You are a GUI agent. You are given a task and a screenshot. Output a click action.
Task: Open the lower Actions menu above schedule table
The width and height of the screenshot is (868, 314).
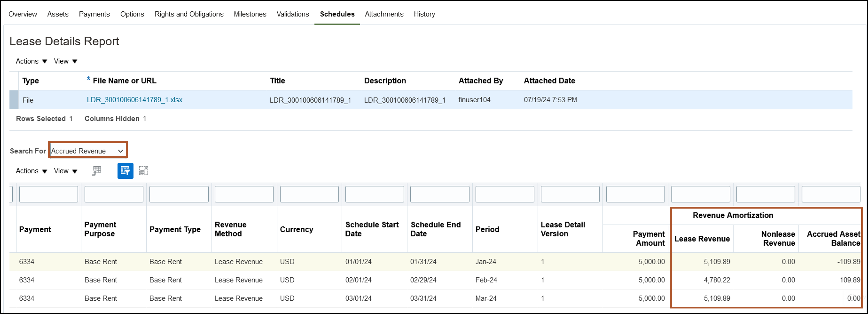tap(31, 171)
